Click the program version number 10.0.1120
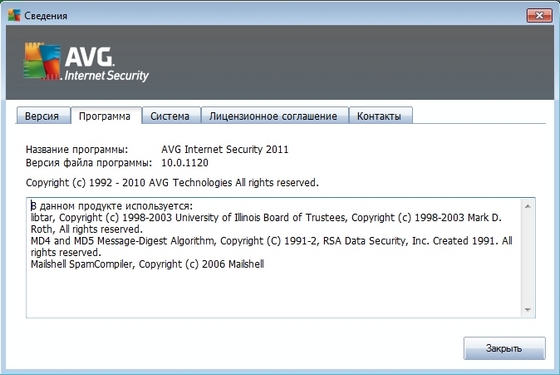Viewport: 560px width, 375px height. point(185,163)
